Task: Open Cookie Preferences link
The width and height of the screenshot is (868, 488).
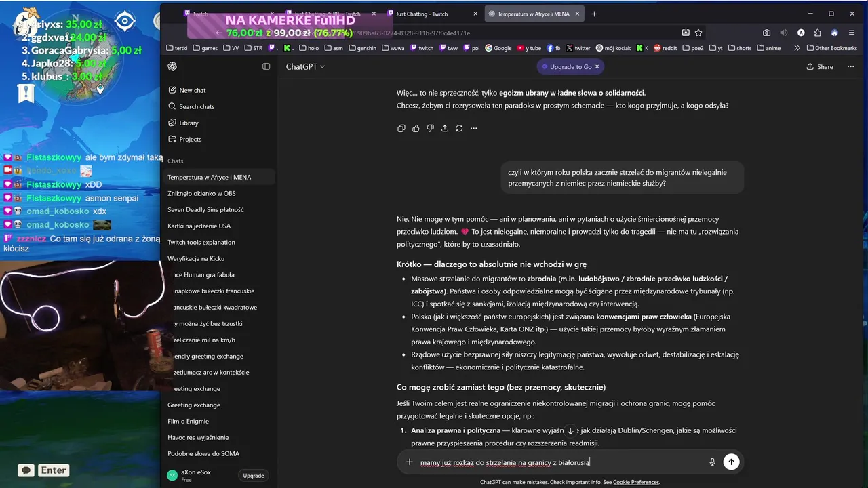Action: pos(636,482)
